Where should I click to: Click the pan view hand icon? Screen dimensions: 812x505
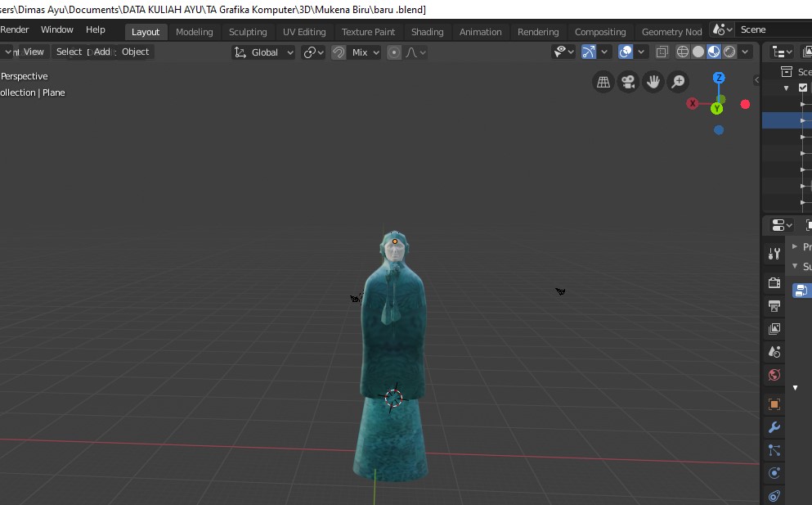[x=653, y=82]
